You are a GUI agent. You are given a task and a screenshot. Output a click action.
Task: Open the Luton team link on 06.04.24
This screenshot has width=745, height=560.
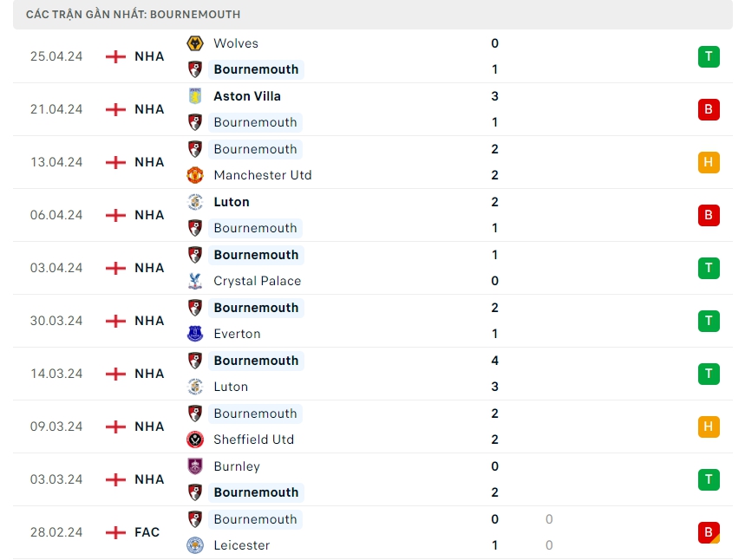[232, 202]
